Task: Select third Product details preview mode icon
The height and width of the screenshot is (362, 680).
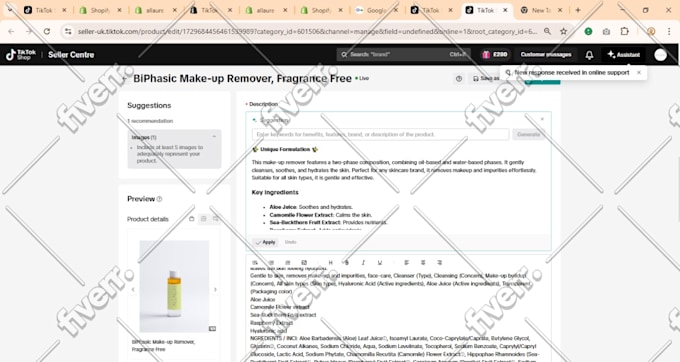Action: point(216,219)
